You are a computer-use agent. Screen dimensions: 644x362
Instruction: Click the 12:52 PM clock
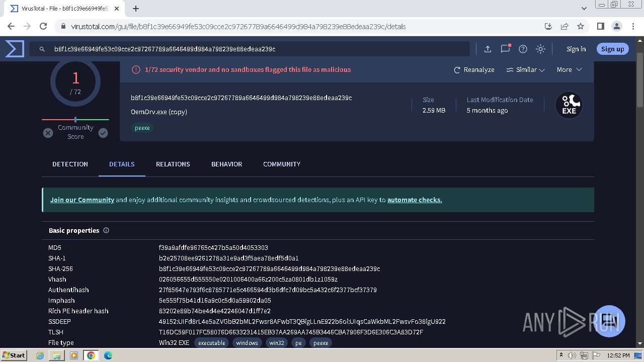point(618,355)
